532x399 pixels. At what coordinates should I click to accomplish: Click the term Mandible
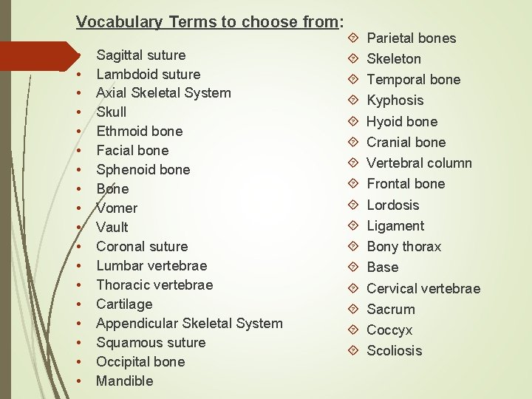(125, 381)
